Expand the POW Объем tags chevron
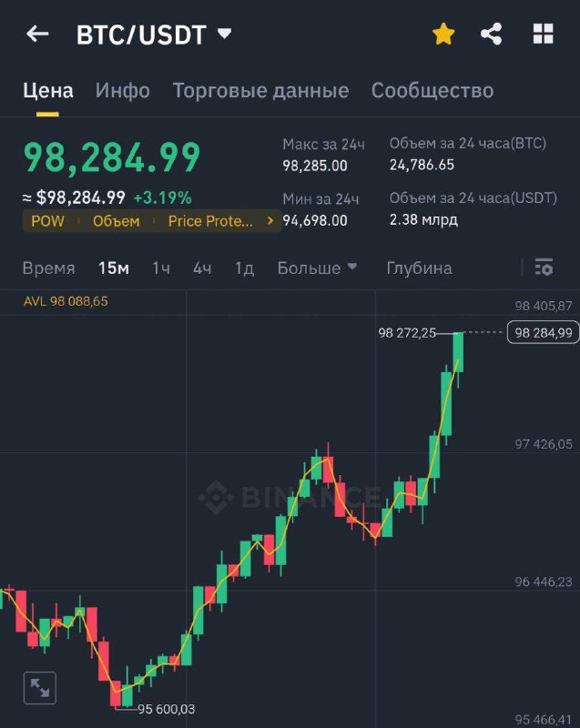The height and width of the screenshot is (728, 580). click(270, 220)
